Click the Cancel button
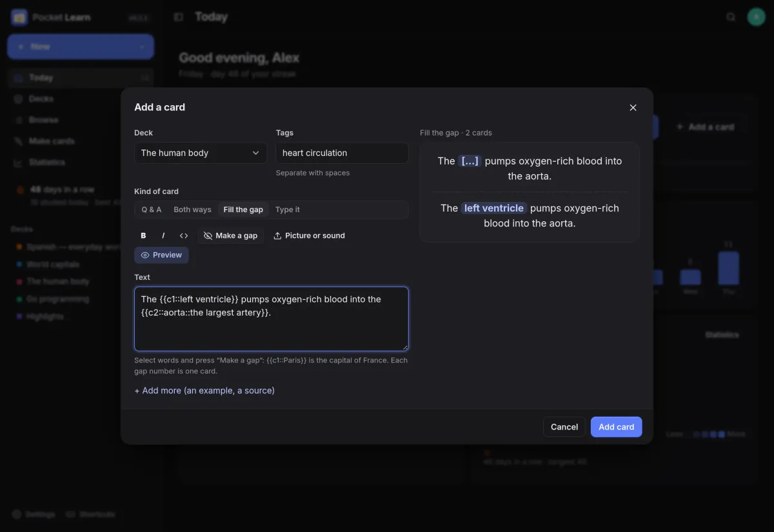The width and height of the screenshot is (774, 532). coord(564,427)
